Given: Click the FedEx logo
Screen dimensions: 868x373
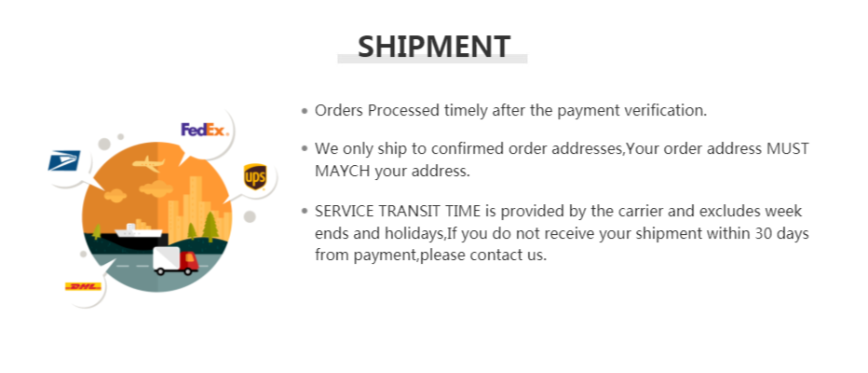Looking at the screenshot, I should click(204, 130).
